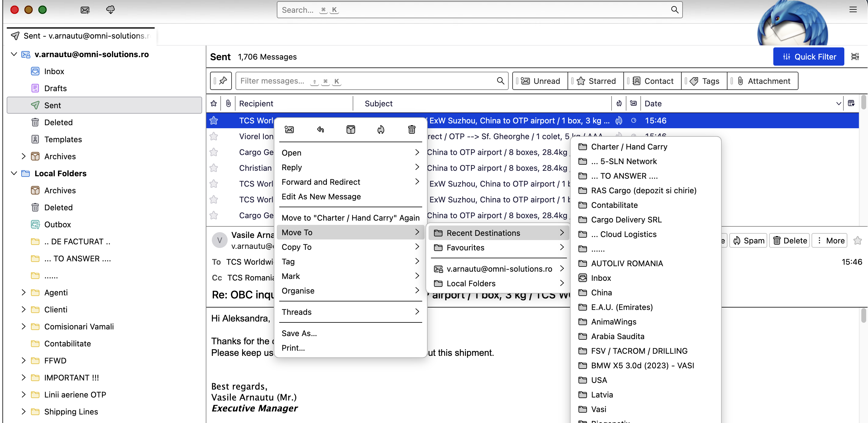Click the new message envelope icon in toolbar
The width and height of the screenshot is (868, 423).
point(85,10)
